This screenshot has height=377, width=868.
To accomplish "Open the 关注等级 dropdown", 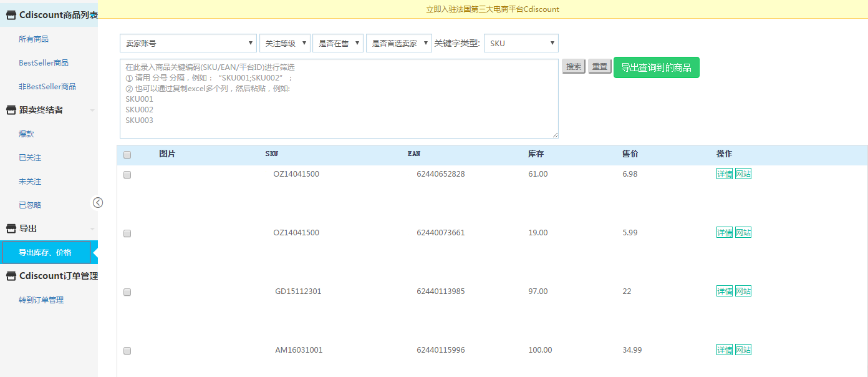I will (285, 43).
